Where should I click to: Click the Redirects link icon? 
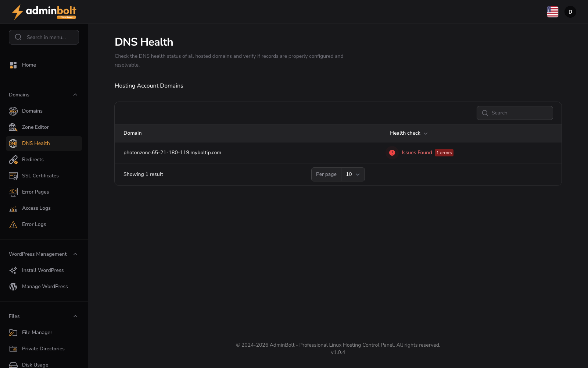[13, 160]
